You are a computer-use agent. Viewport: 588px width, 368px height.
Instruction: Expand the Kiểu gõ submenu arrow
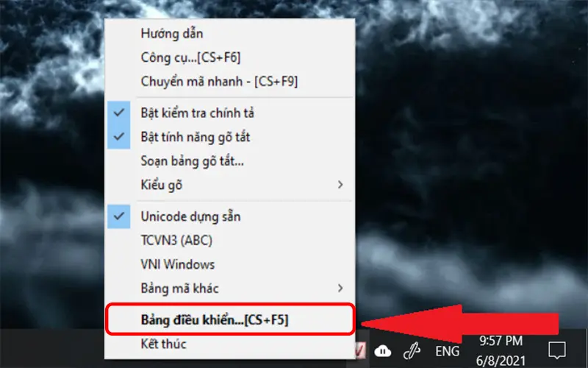coord(340,184)
